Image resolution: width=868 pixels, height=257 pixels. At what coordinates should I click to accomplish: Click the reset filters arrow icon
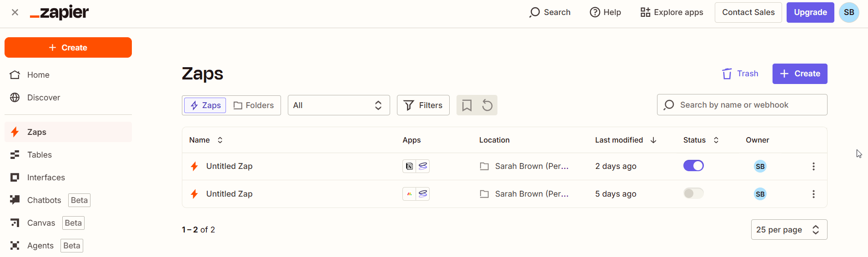point(487,105)
